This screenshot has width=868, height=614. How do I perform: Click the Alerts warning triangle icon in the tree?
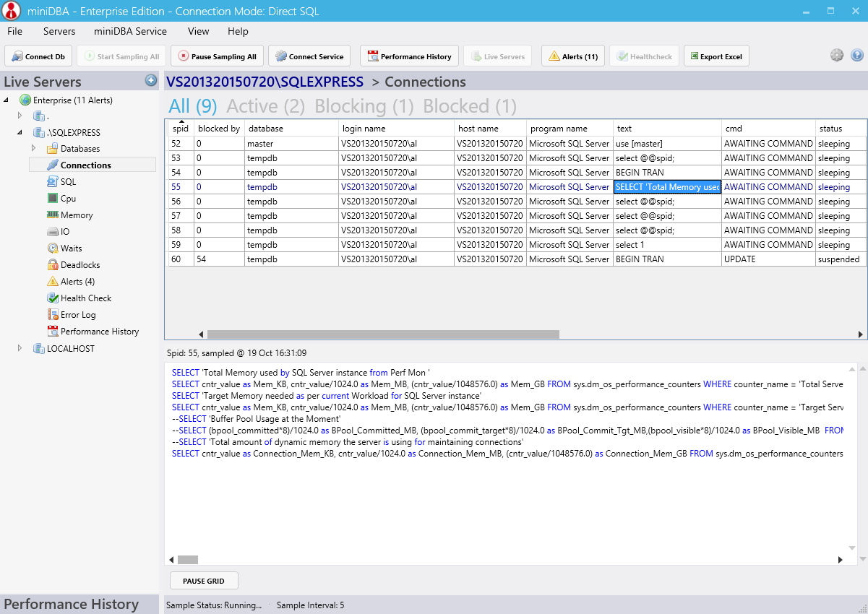53,282
